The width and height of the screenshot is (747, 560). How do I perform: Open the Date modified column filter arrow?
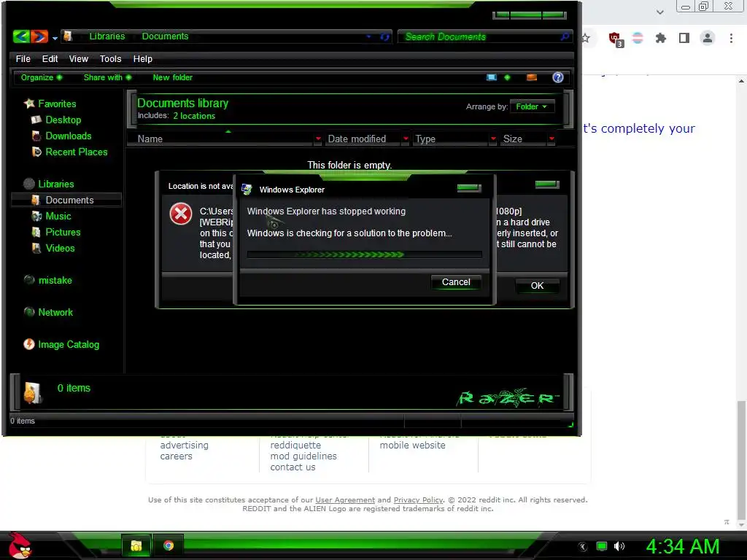click(x=406, y=139)
